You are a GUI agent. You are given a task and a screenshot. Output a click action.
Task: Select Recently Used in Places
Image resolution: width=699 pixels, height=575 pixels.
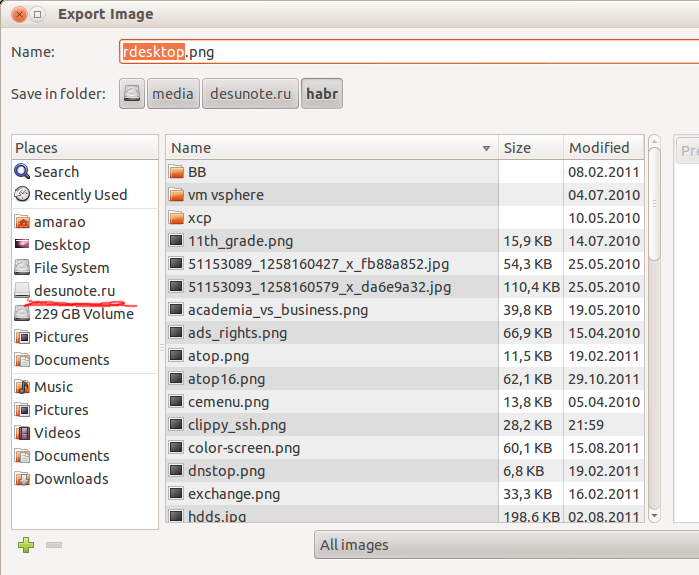[80, 195]
